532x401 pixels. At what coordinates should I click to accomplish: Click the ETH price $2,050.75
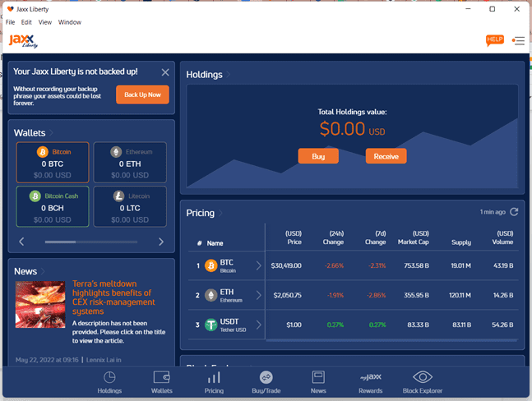coord(287,295)
